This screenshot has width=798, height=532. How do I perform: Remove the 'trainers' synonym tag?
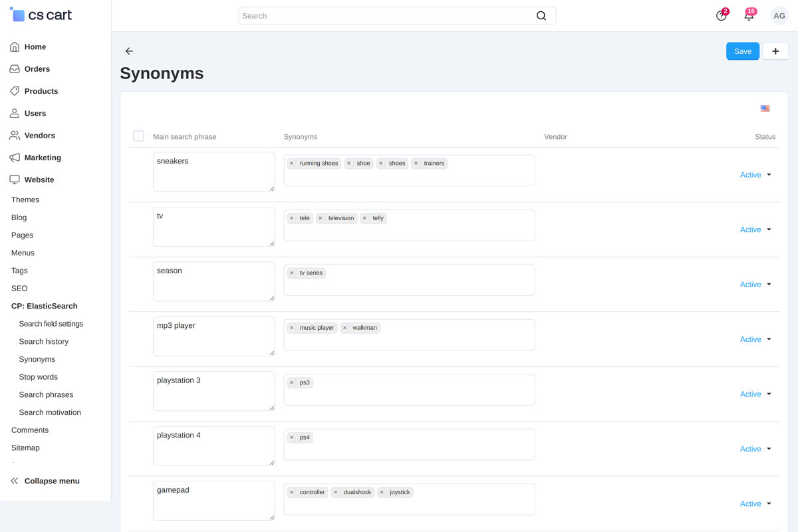click(x=416, y=164)
